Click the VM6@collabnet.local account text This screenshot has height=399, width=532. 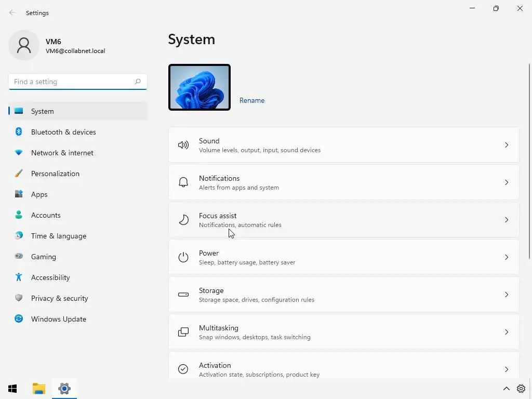(x=75, y=51)
